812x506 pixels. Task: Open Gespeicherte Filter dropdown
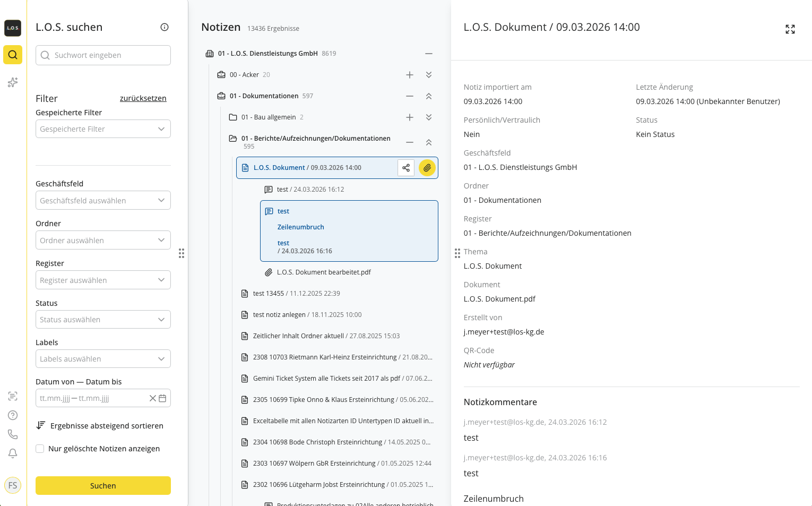click(103, 129)
